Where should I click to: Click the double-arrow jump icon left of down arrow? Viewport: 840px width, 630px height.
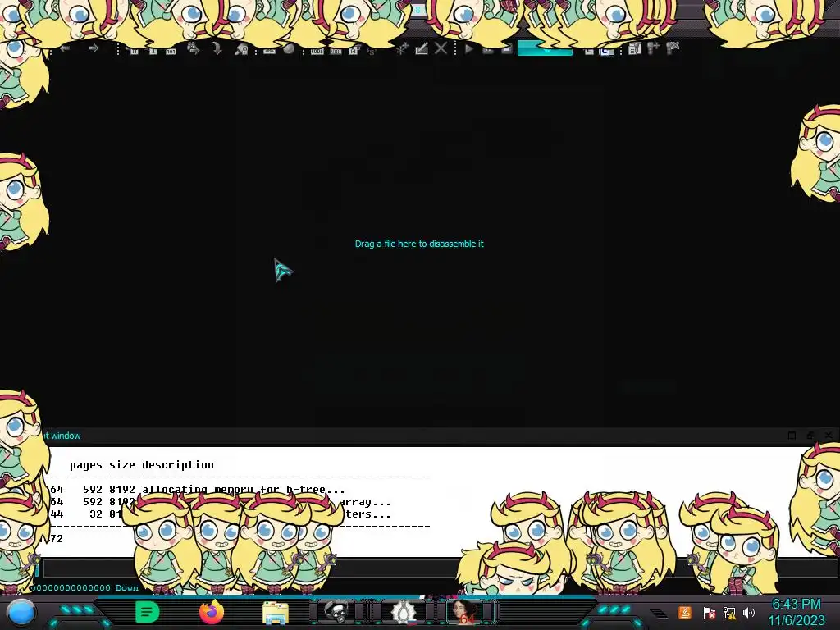(194, 49)
